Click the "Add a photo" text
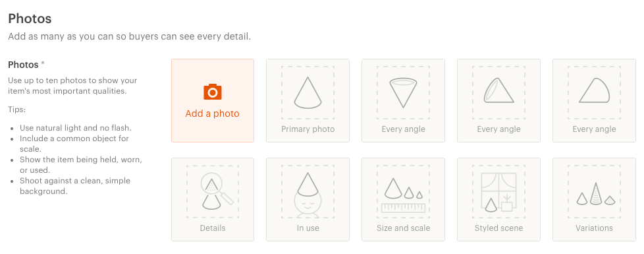The image size is (644, 254). tap(212, 113)
